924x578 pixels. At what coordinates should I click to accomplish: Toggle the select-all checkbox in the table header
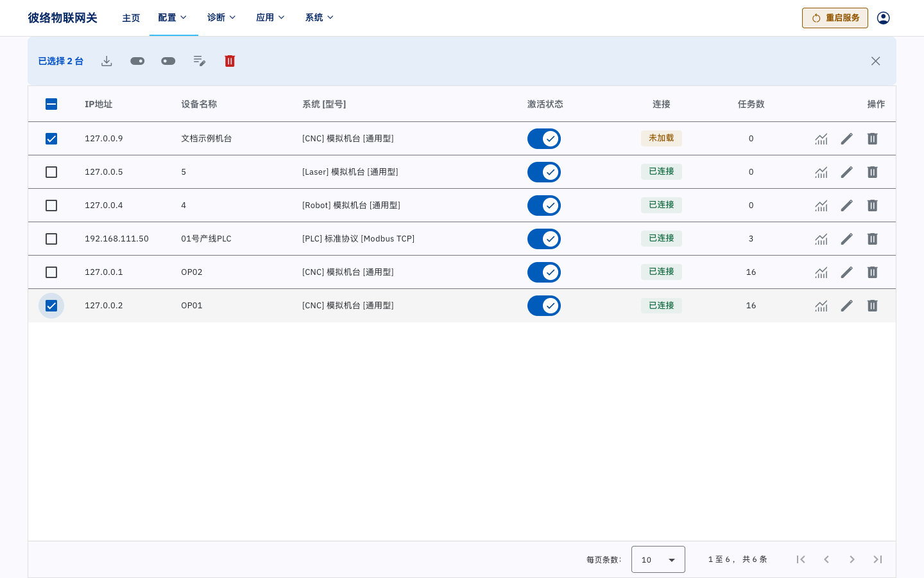[x=51, y=104]
